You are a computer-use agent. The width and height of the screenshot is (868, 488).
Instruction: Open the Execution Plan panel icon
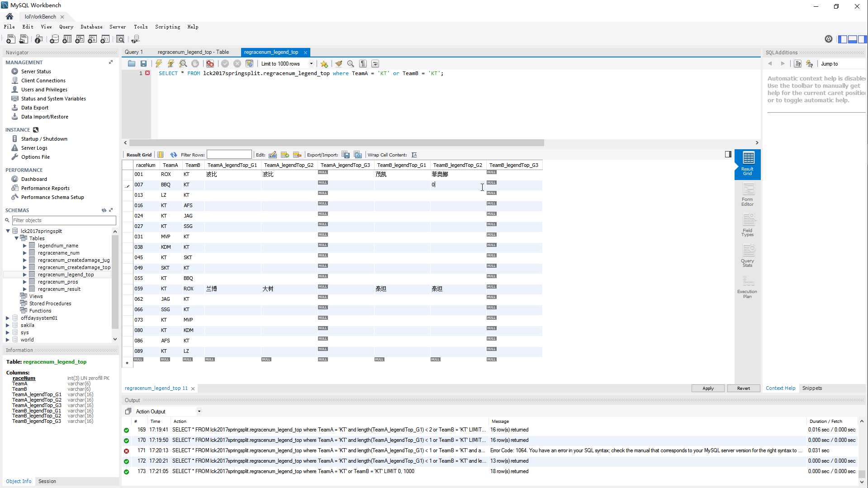(747, 287)
